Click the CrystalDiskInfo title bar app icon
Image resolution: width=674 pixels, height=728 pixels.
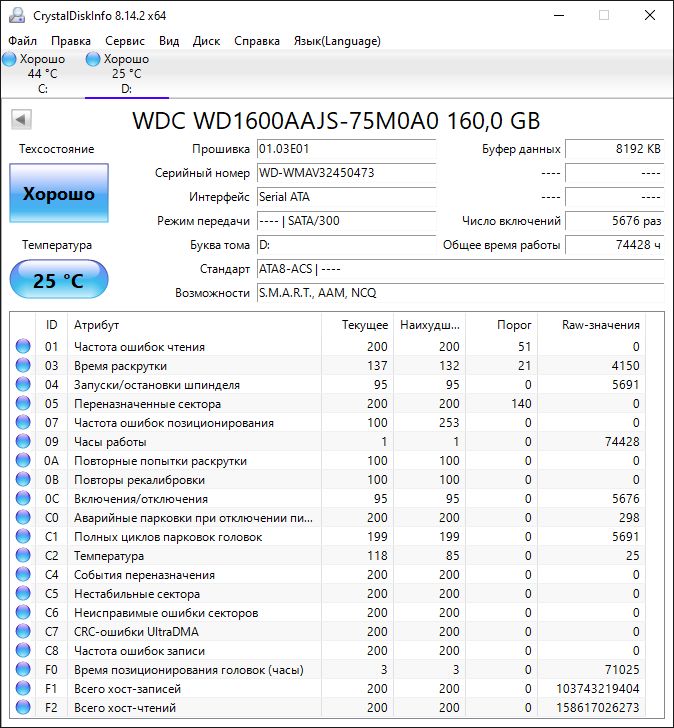[16, 15]
